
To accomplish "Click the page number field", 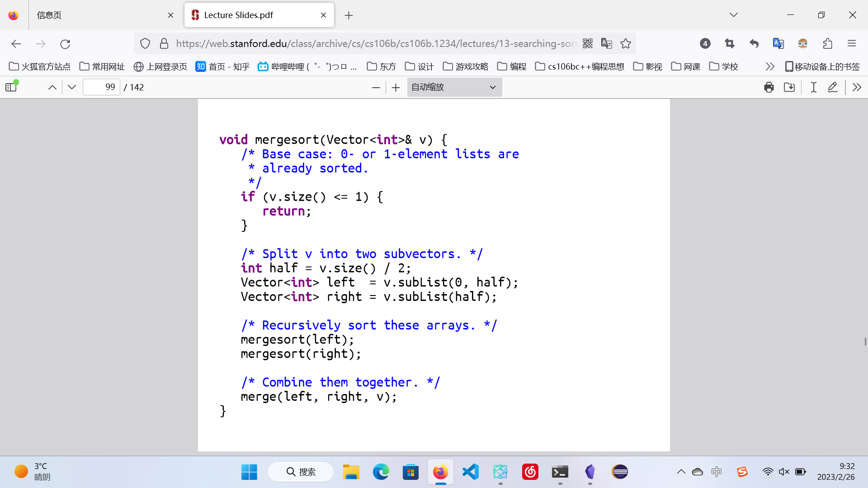I will 102,87.
